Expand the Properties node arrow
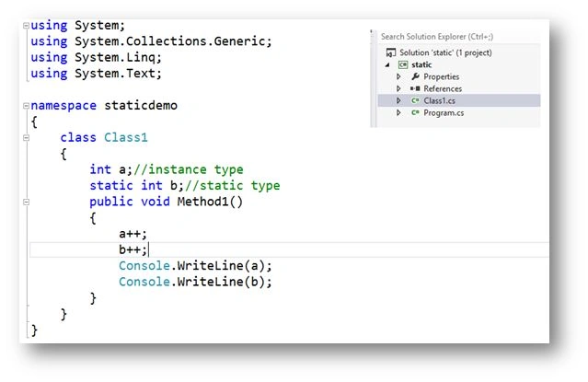The height and width of the screenshot is (382, 588). tap(398, 76)
